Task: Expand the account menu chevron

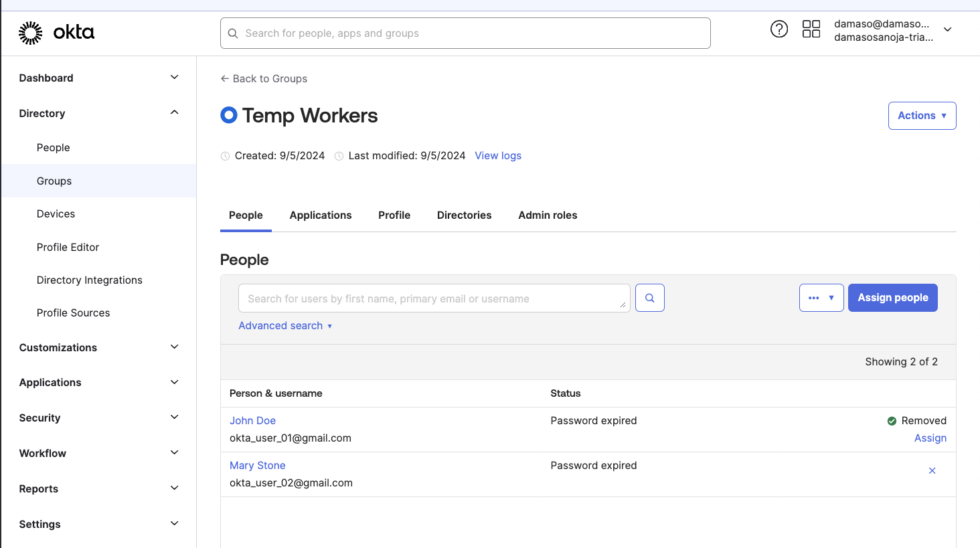Action: [947, 29]
